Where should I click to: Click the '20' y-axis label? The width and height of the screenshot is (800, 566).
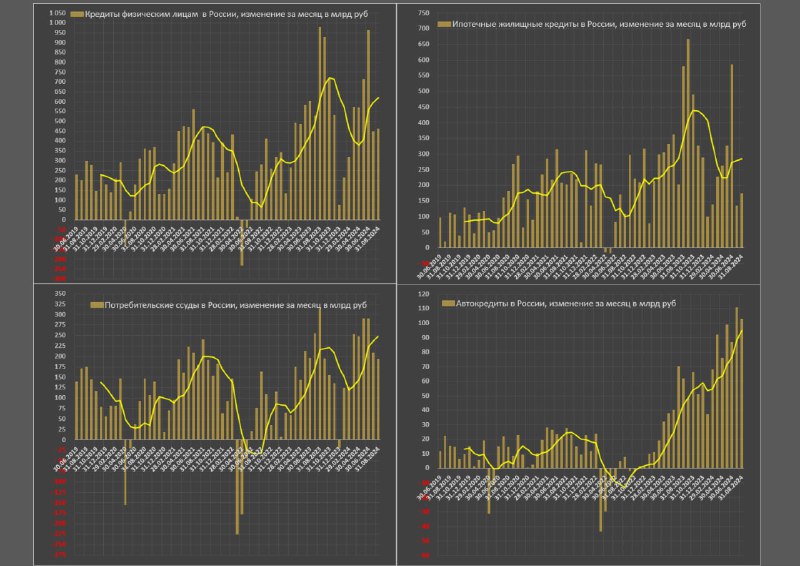(x=426, y=439)
